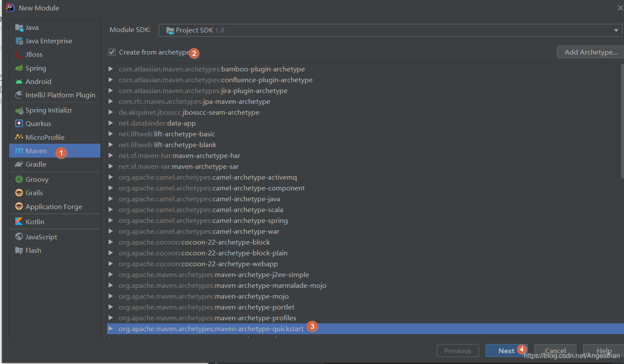Expand confluence-plugin-archetype node
This screenshot has height=364, width=624.
[111, 80]
